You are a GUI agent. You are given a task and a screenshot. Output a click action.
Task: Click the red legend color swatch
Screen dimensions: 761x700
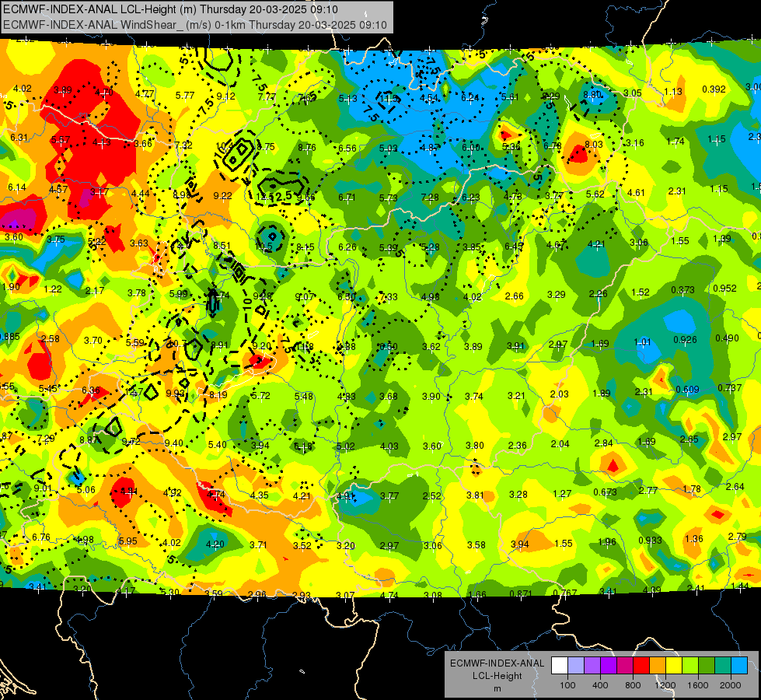point(641,666)
